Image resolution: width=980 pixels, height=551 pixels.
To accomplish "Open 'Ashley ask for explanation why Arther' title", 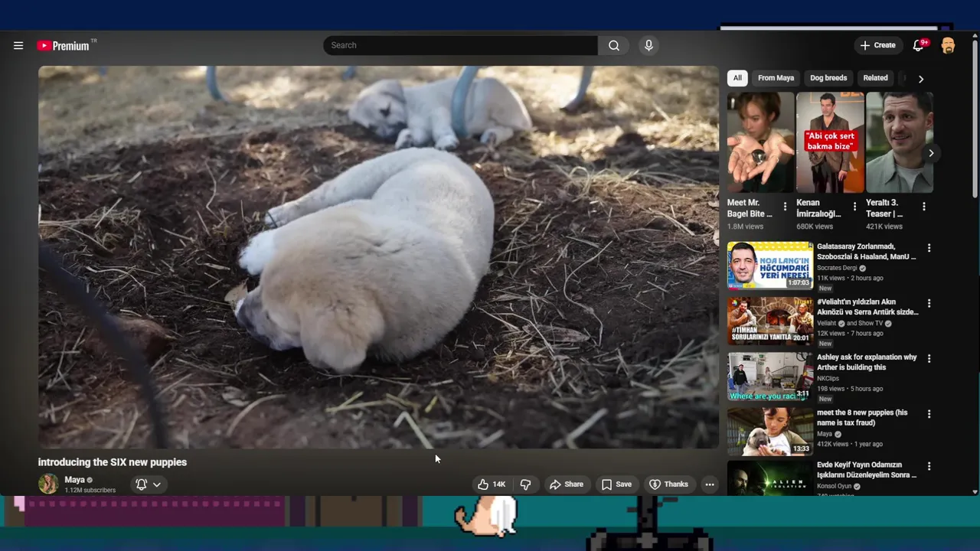I will click(867, 362).
